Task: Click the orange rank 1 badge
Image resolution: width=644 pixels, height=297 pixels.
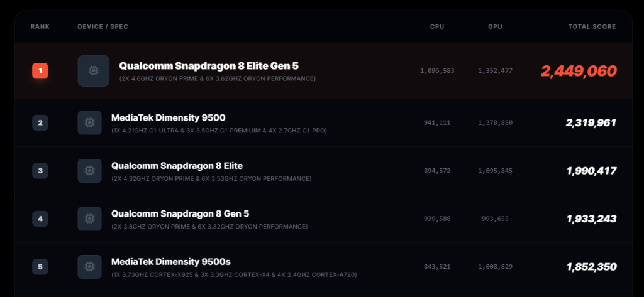Action: tap(40, 71)
